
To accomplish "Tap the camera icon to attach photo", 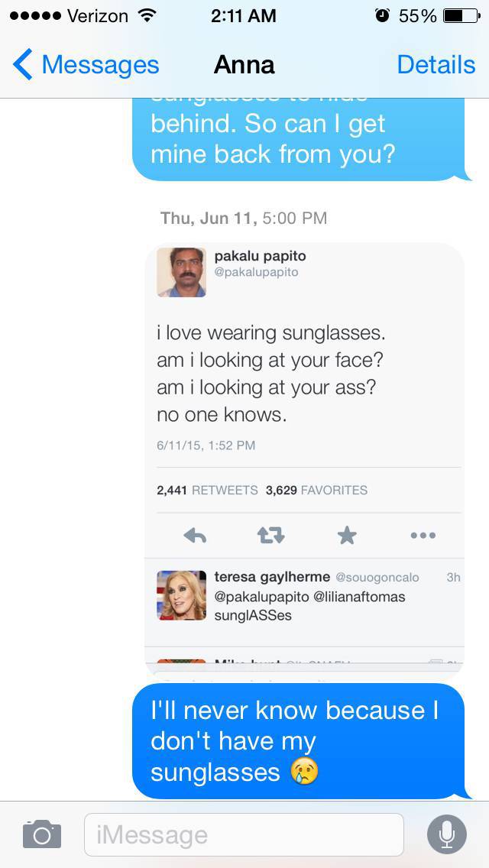I will pyautogui.click(x=41, y=834).
